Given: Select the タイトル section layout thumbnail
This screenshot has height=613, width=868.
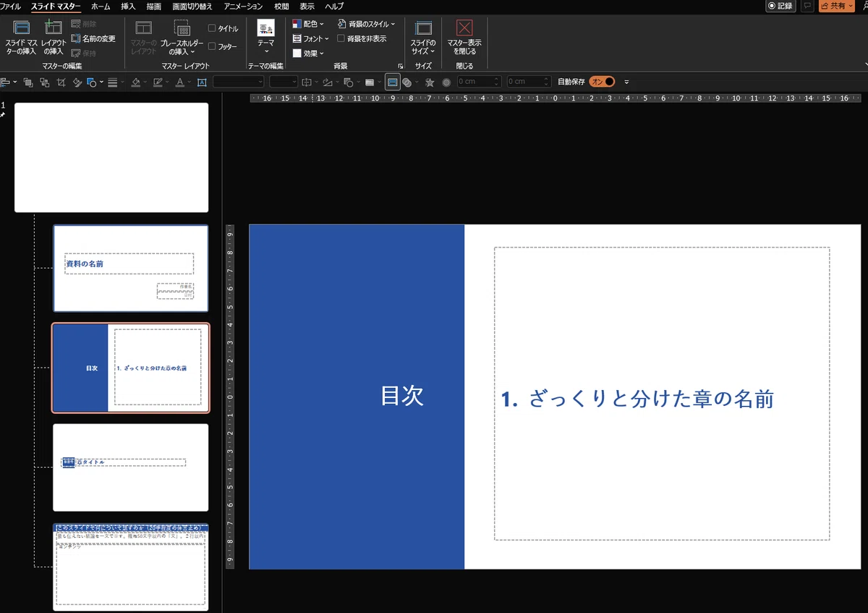Looking at the screenshot, I should pos(130,468).
